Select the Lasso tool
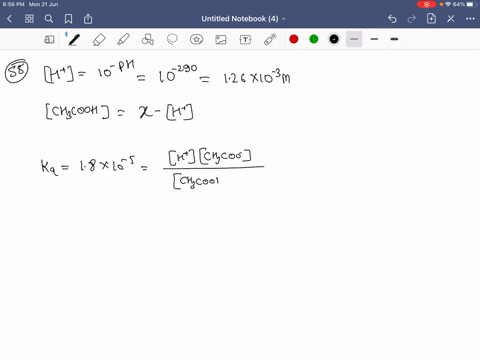The width and height of the screenshot is (480, 360). [x=172, y=40]
